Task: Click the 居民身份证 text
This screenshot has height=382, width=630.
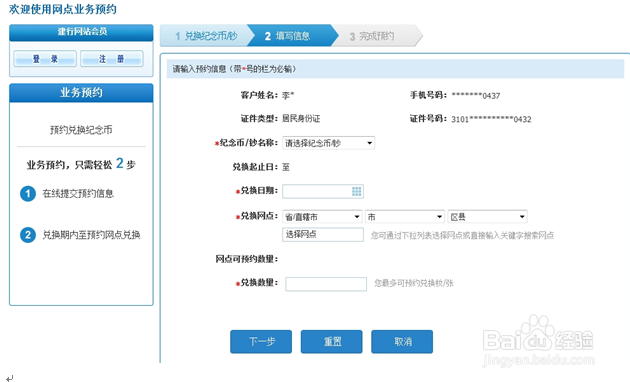Action: click(301, 119)
